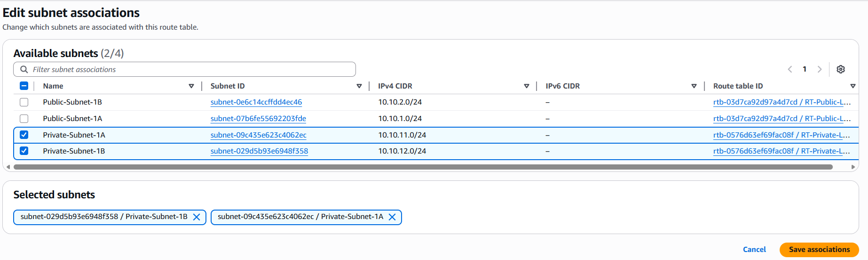Viewport: 868px width, 260px height.
Task: Go to next page of subnets
Action: 820,69
